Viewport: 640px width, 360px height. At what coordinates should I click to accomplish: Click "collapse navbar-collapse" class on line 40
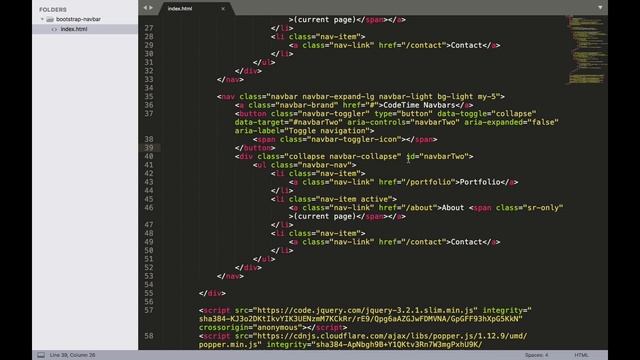343,156
